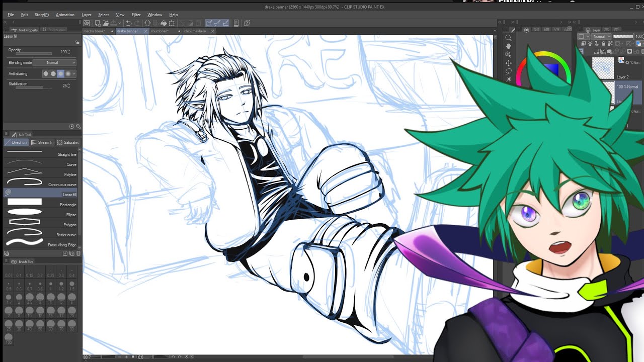The image size is (644, 362).
Task: Select the Saturated line sub tool group
Action: point(68,142)
